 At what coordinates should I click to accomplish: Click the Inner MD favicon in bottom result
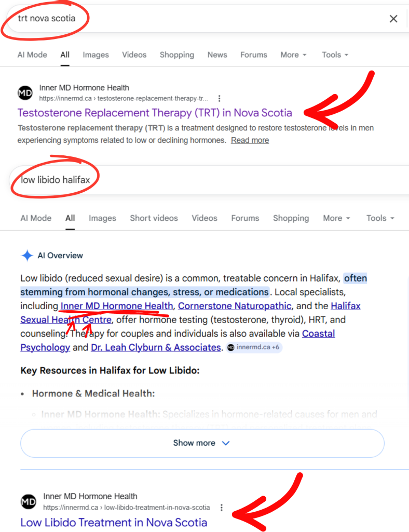point(29,502)
